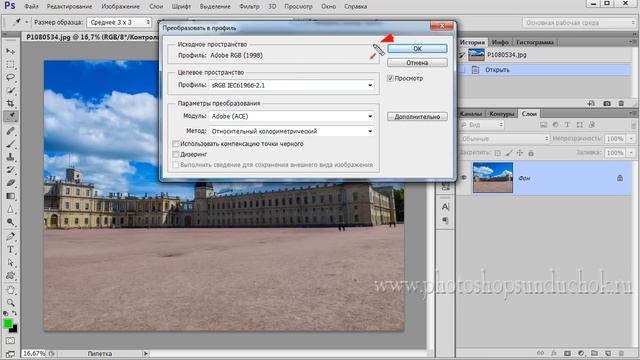Viewport: 640px width, 360px height.
Task: Open Модуль Adobe (ACE) dropdown
Action: click(x=291, y=116)
